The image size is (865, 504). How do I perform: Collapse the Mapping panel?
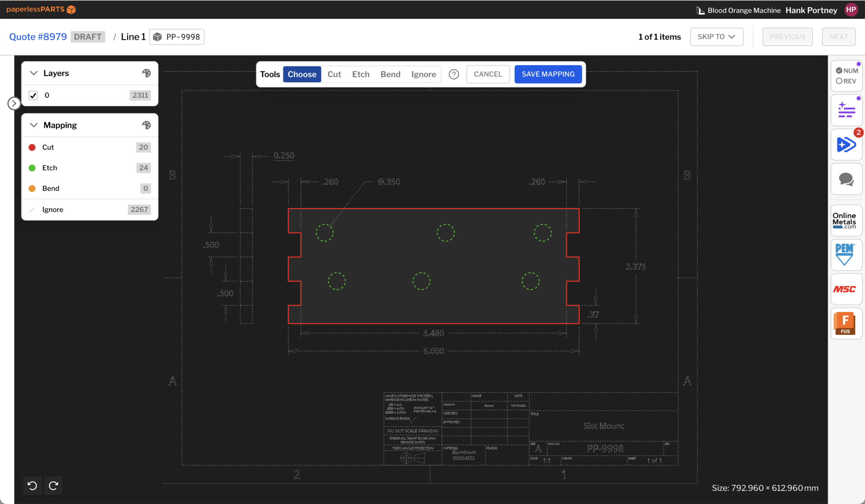coord(34,125)
